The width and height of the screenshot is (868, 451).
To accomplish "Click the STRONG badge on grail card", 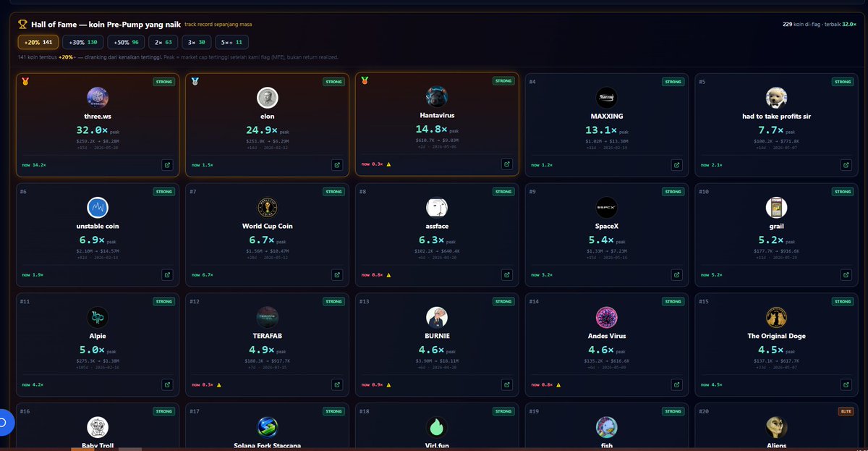I will point(843,192).
